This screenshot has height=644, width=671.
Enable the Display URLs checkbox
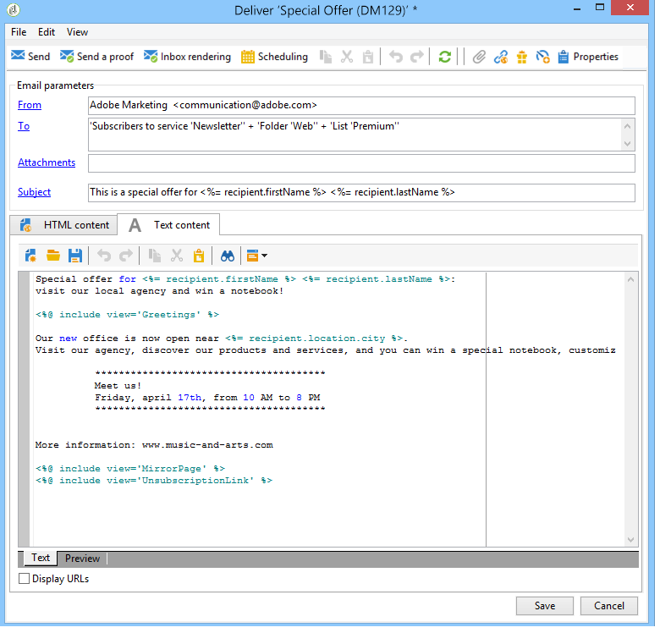tap(24, 579)
